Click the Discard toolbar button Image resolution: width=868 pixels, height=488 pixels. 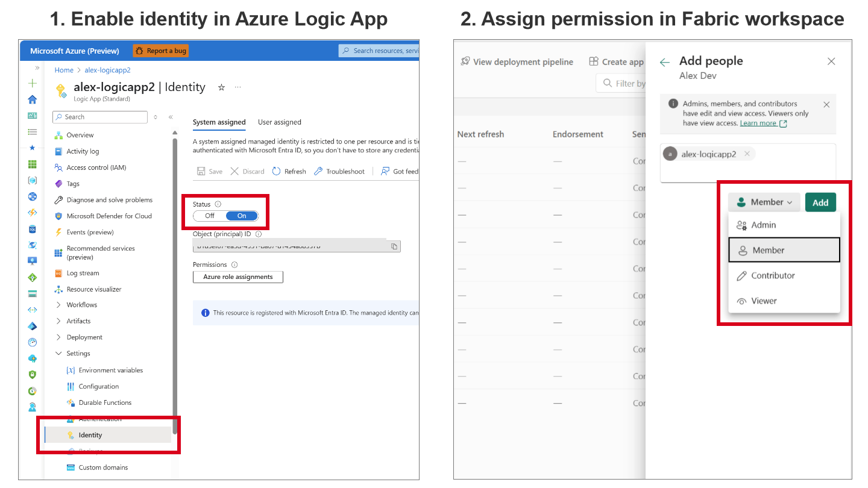(x=247, y=171)
